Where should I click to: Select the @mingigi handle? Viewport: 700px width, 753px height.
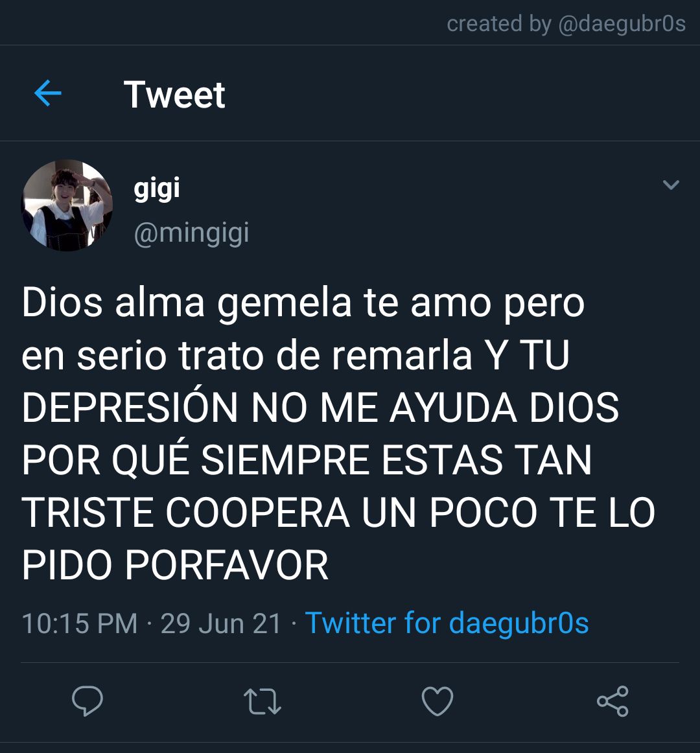coord(192,234)
